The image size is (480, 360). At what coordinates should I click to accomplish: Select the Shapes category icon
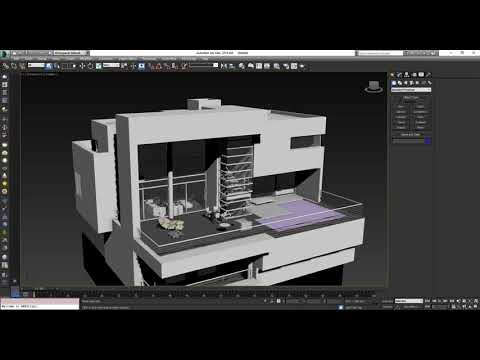pos(400,83)
